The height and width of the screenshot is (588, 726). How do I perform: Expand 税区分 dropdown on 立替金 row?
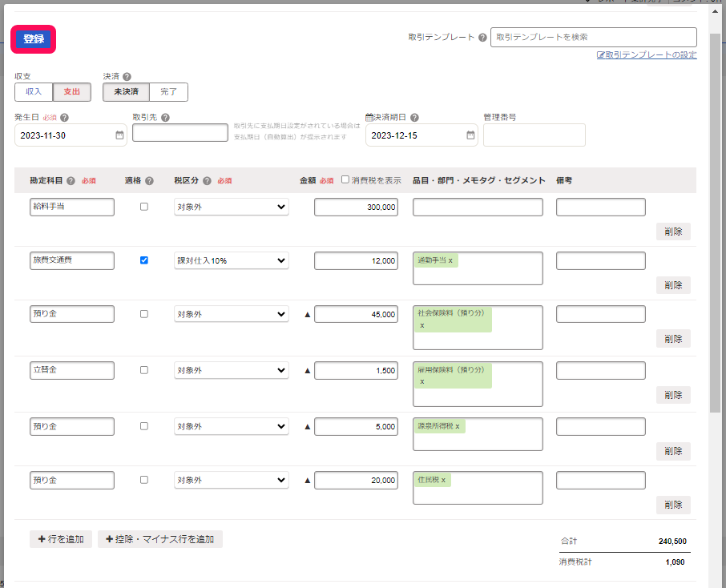click(231, 370)
